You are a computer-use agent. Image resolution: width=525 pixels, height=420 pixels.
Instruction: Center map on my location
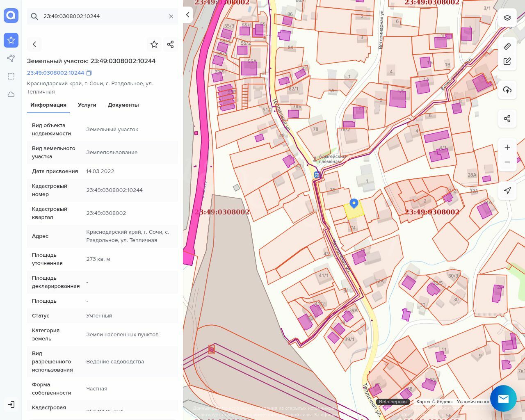tap(507, 191)
